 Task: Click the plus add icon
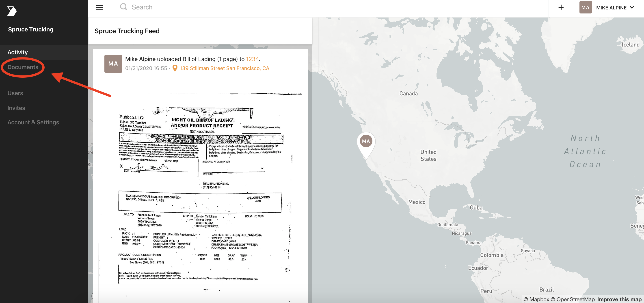[561, 7]
